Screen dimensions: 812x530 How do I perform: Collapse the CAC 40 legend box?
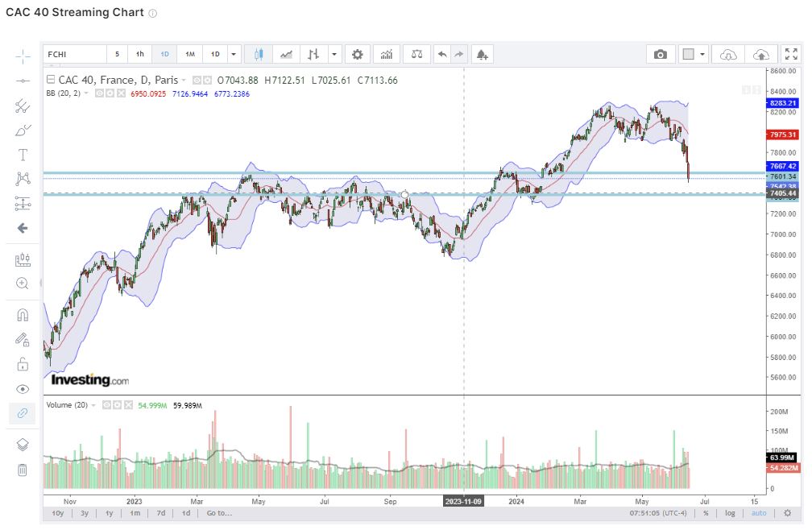pos(51,81)
